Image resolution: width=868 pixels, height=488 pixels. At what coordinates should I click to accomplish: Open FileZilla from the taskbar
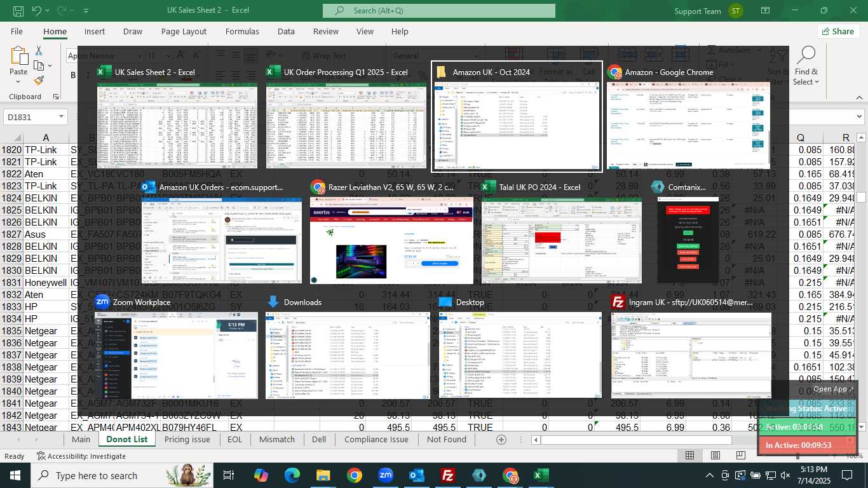click(x=448, y=475)
